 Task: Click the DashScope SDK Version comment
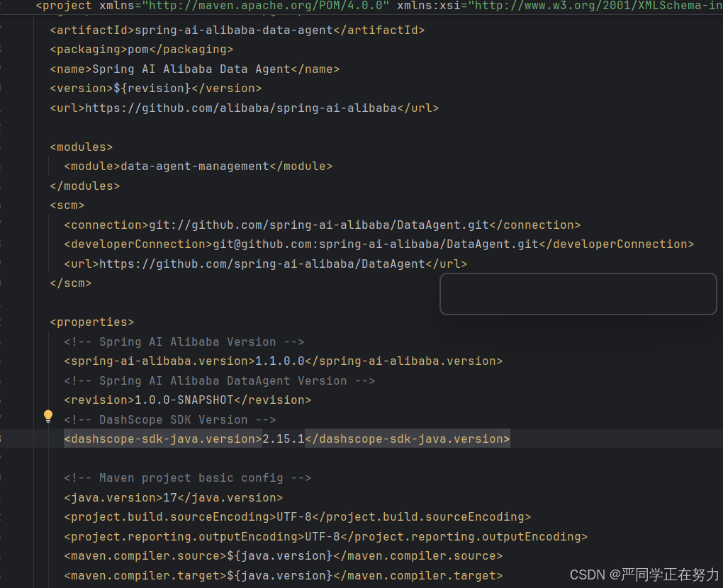tap(169, 420)
